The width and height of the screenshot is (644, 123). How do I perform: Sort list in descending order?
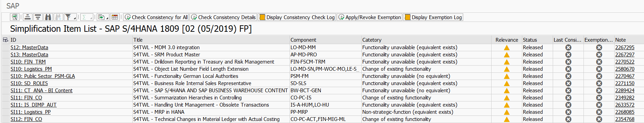tap(38, 17)
